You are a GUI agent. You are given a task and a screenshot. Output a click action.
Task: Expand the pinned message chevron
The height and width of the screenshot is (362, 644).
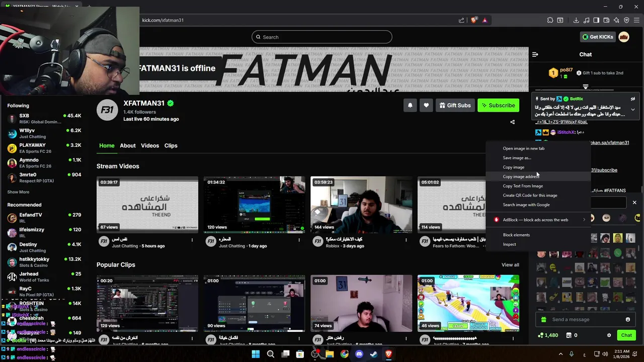(633, 110)
